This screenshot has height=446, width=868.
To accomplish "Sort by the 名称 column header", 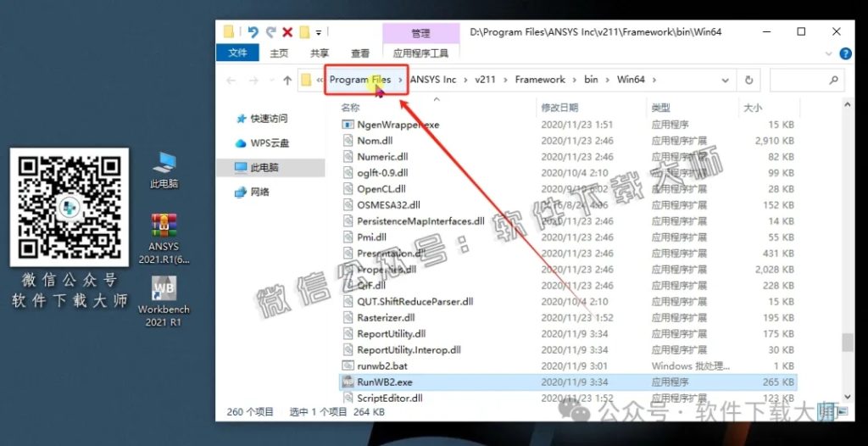I will coord(350,108).
